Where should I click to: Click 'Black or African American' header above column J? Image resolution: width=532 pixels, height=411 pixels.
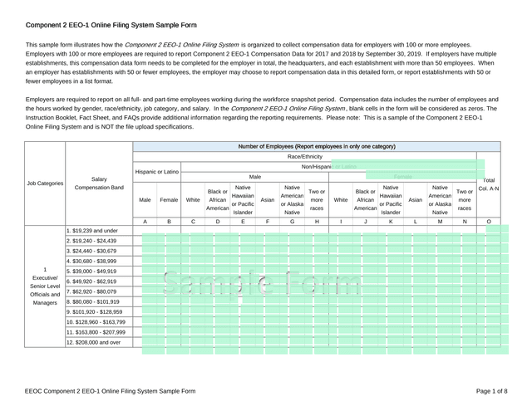(x=366, y=200)
